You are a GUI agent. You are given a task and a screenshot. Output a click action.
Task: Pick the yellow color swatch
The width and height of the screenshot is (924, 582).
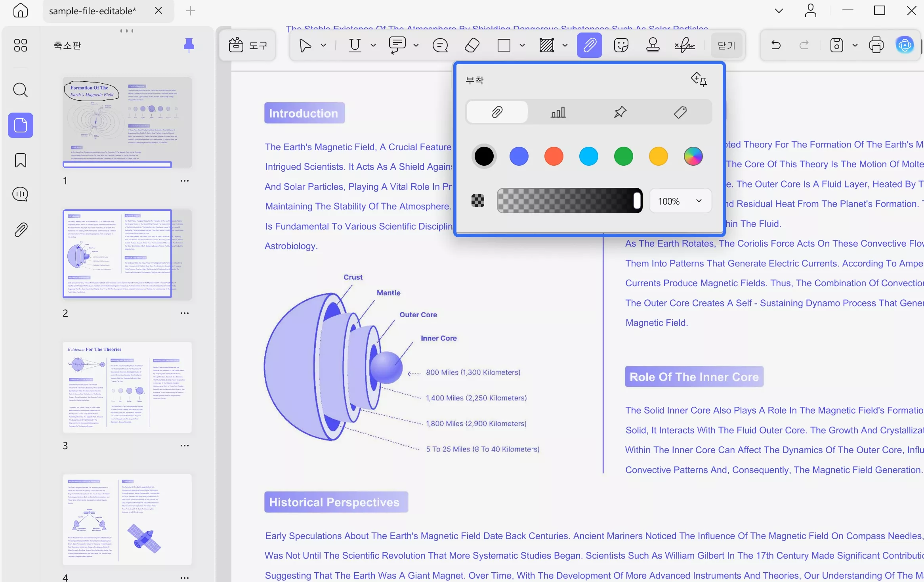tap(659, 156)
